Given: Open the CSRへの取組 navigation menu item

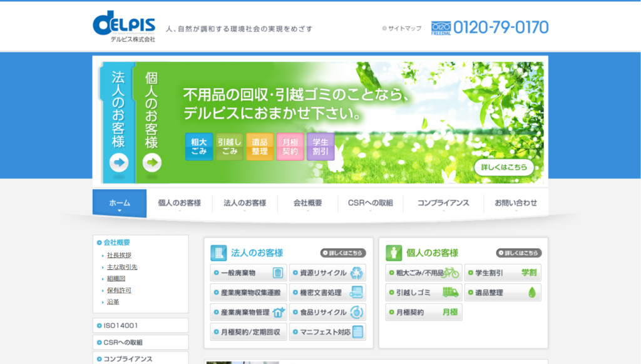Looking at the screenshot, I should pos(370,203).
